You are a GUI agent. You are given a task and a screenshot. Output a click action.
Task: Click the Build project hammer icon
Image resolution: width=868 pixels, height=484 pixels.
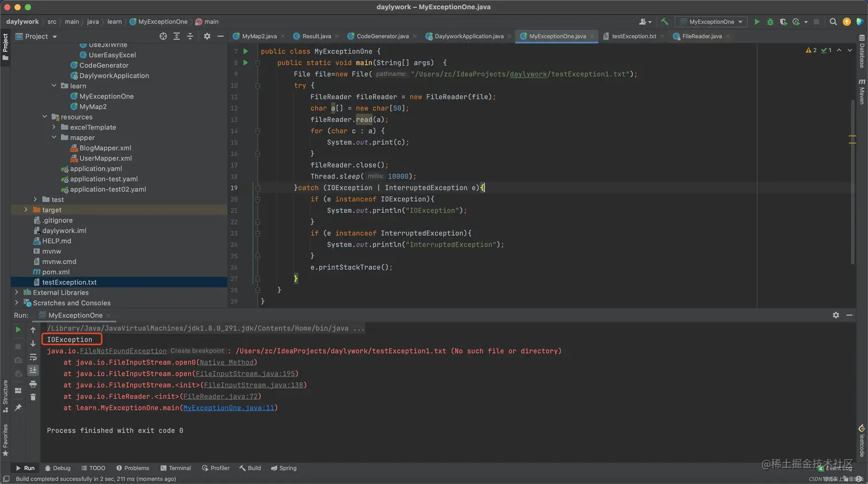(665, 22)
